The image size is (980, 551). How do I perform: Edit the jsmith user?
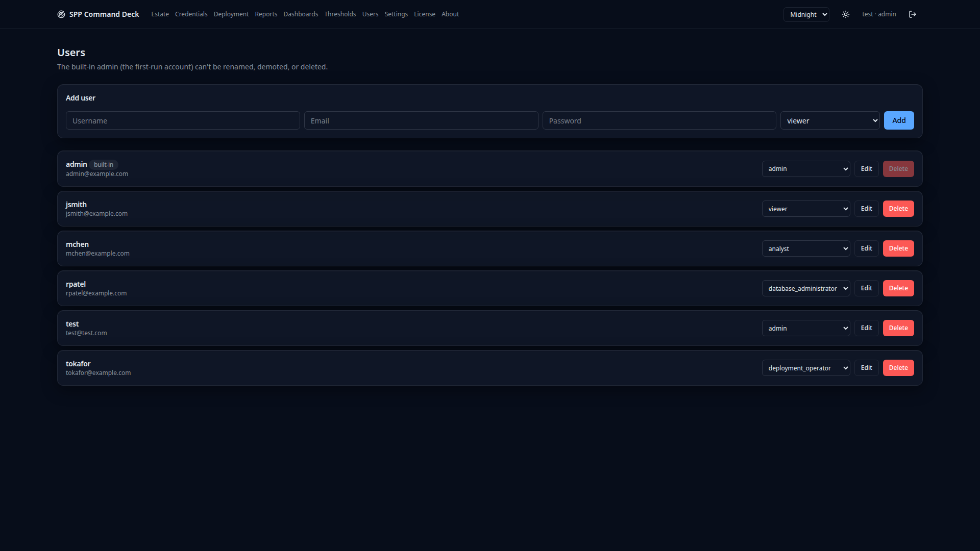867,209
